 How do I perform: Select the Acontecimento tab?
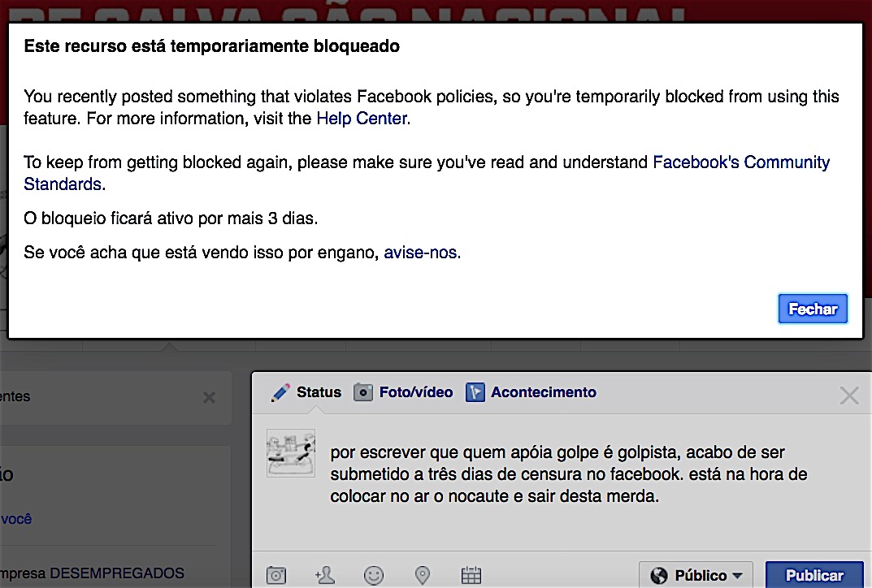coord(543,392)
